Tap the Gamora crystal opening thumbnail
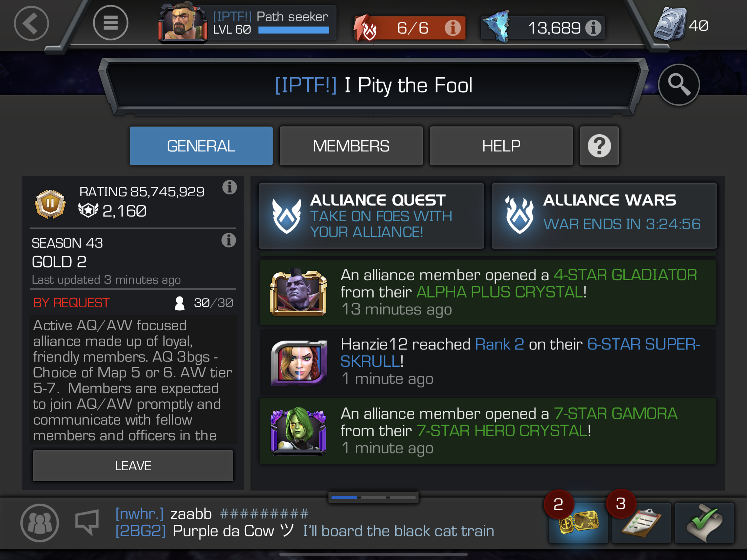747x560 pixels. (298, 431)
